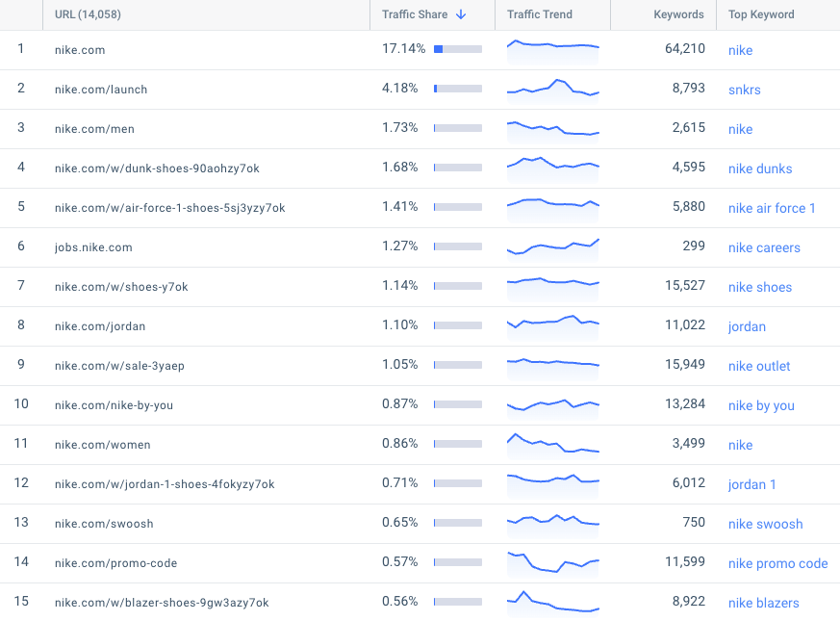Select the jobs.nike.com URL entry
The height and width of the screenshot is (621, 840).
[x=93, y=247]
